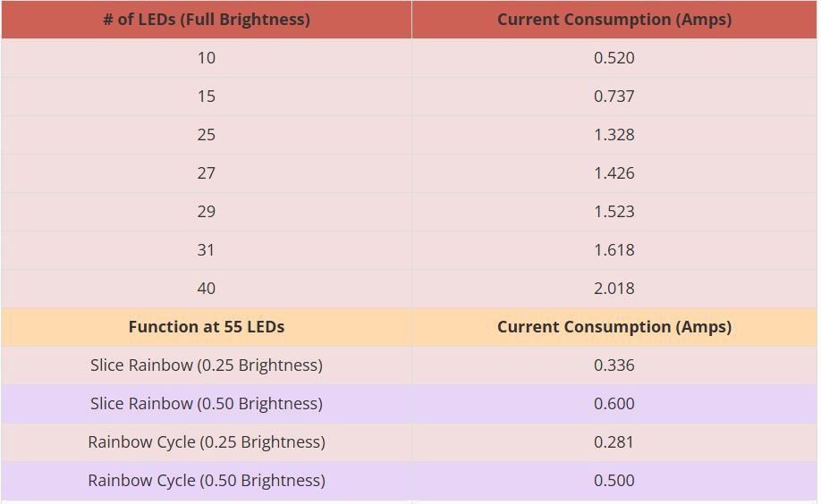Select the 0.737 current value
821x504 pixels.
point(614,97)
